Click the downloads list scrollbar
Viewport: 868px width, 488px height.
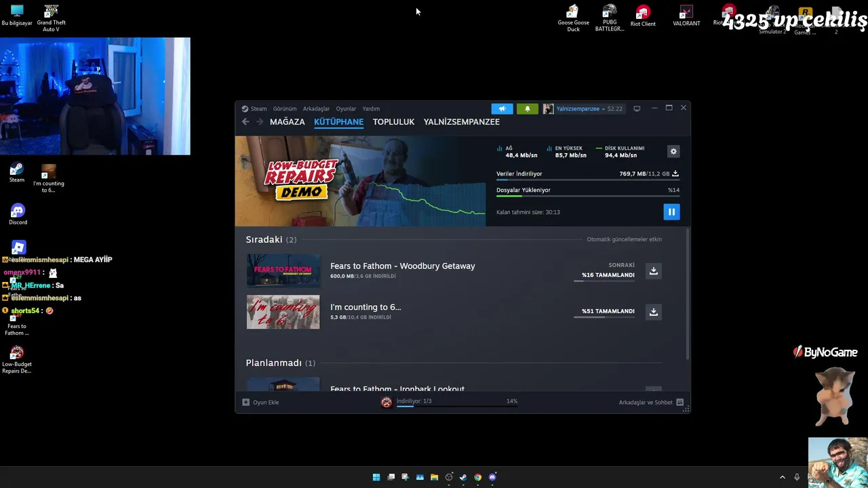click(x=688, y=293)
